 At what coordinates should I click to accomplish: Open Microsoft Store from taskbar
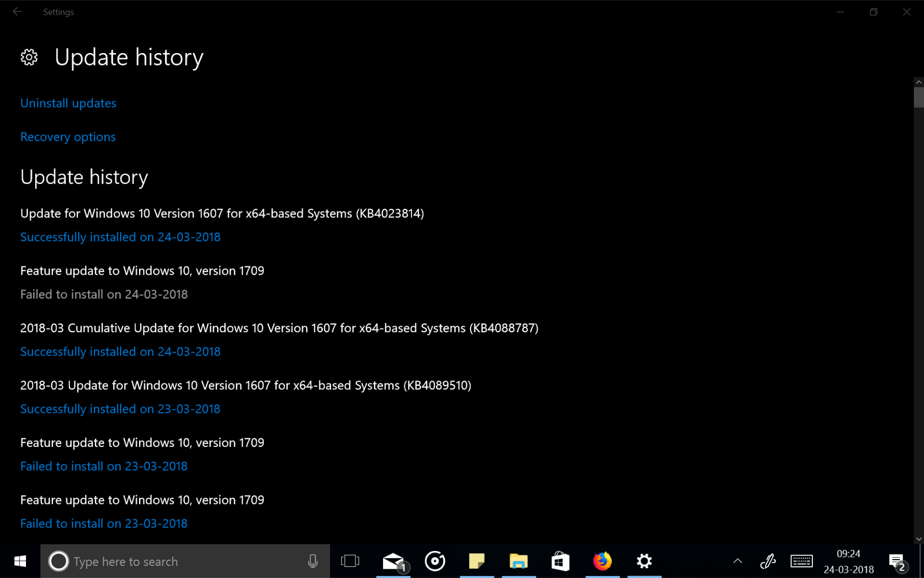560,561
